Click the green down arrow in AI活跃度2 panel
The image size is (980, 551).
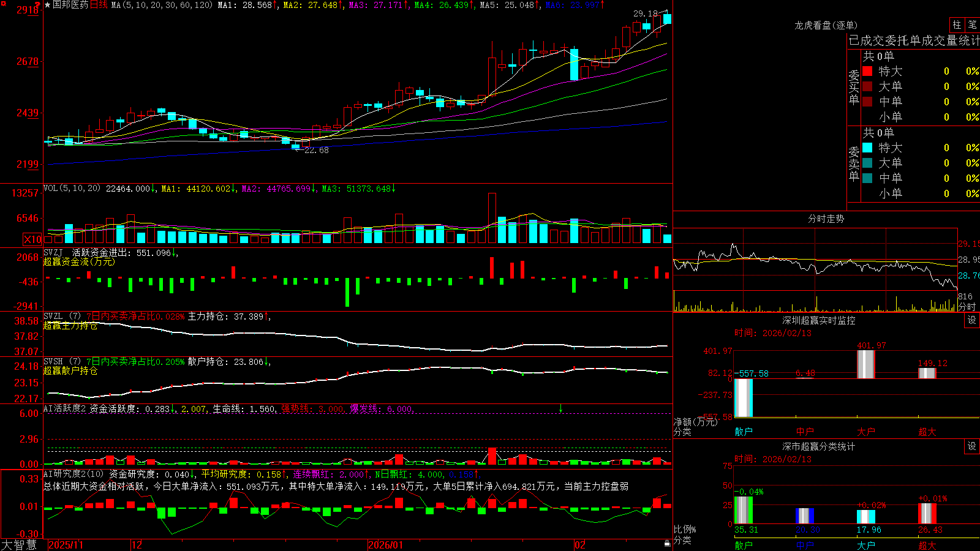560,408
